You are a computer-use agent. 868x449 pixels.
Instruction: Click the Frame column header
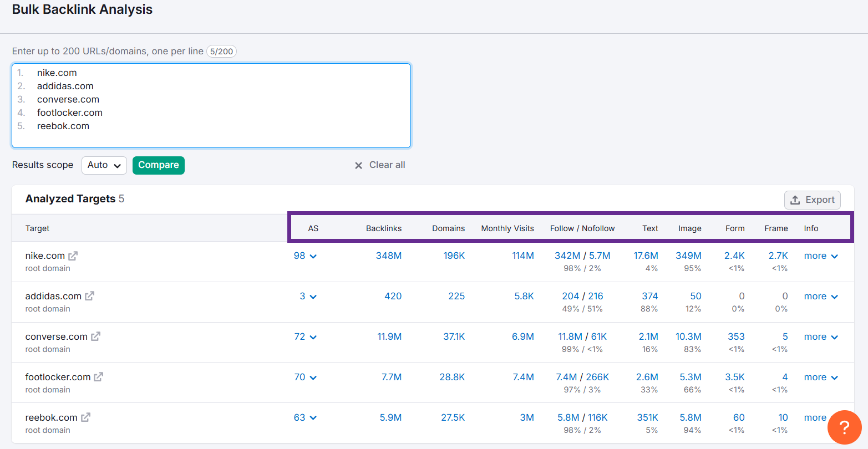click(x=776, y=228)
